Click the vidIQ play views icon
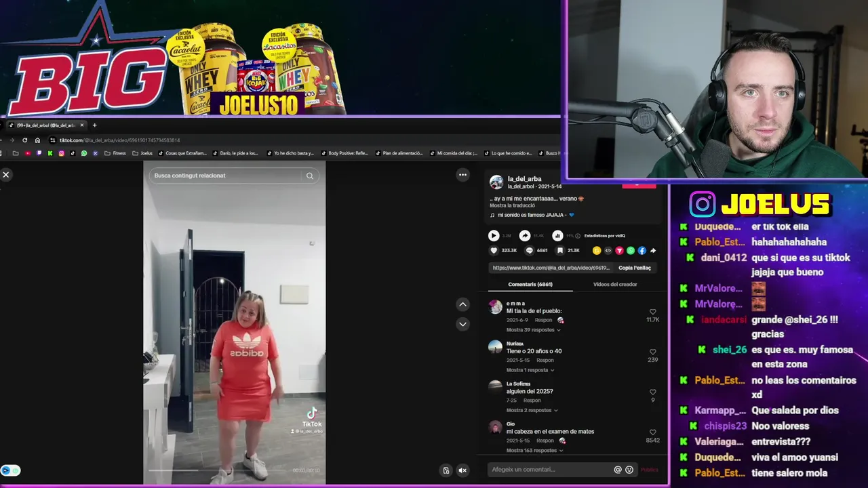868x488 pixels. (x=494, y=236)
